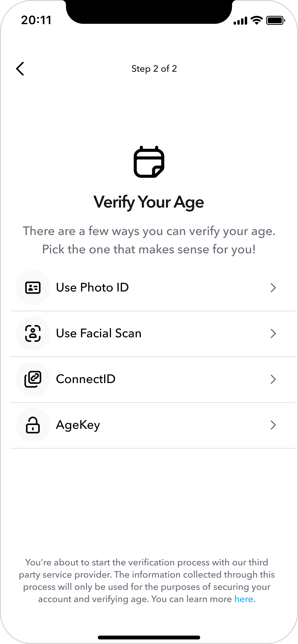Viewport: 298px width, 644px height.
Task: Select the Use Photo ID option
Action: pos(92,287)
